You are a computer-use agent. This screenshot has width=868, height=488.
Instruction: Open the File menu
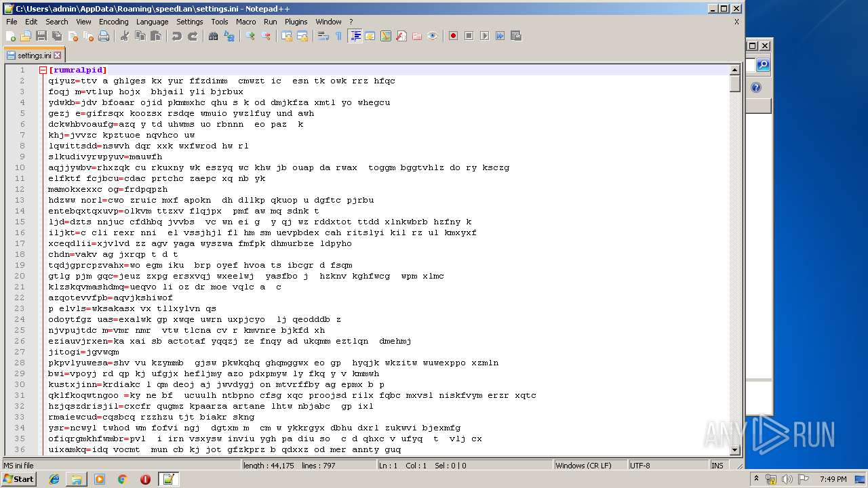point(12,22)
